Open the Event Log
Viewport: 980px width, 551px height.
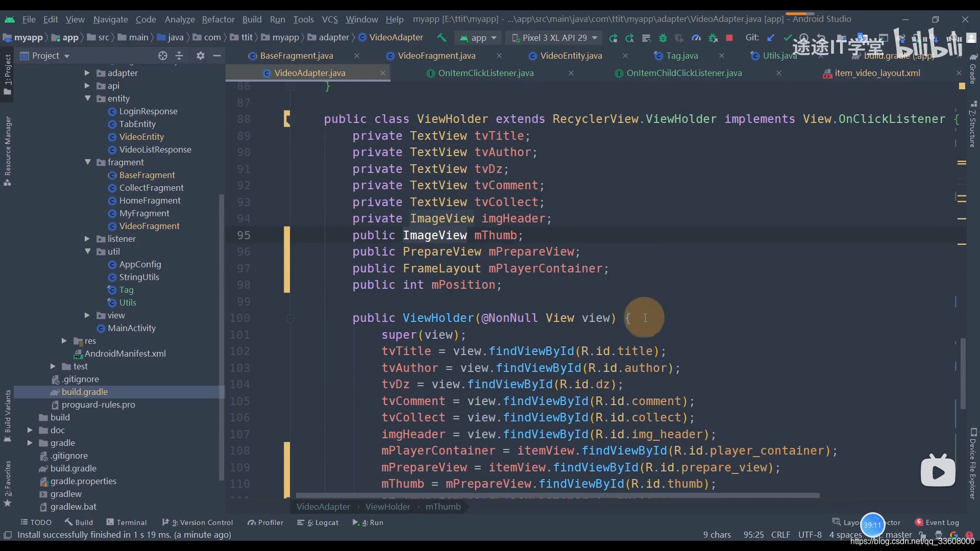(937, 522)
